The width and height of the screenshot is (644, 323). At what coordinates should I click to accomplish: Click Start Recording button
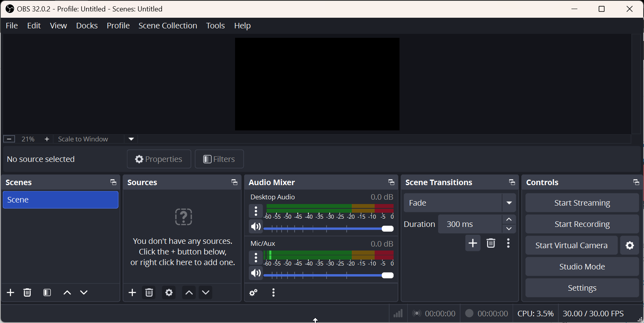(x=582, y=224)
